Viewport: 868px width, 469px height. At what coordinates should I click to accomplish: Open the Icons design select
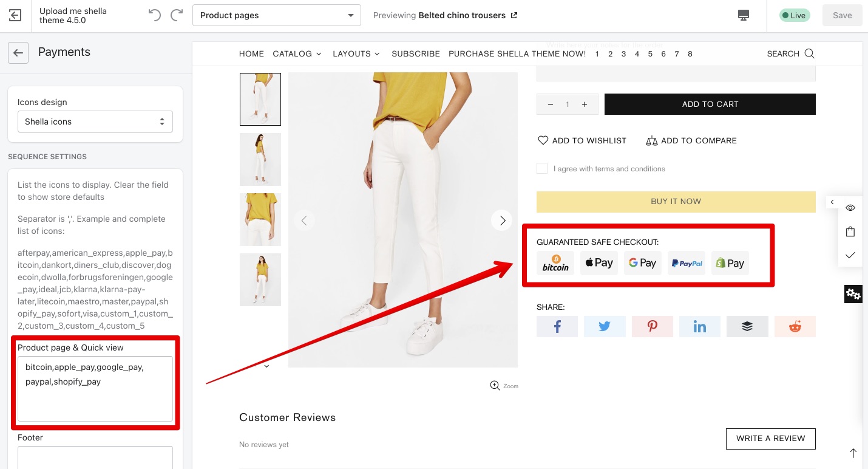(x=95, y=122)
